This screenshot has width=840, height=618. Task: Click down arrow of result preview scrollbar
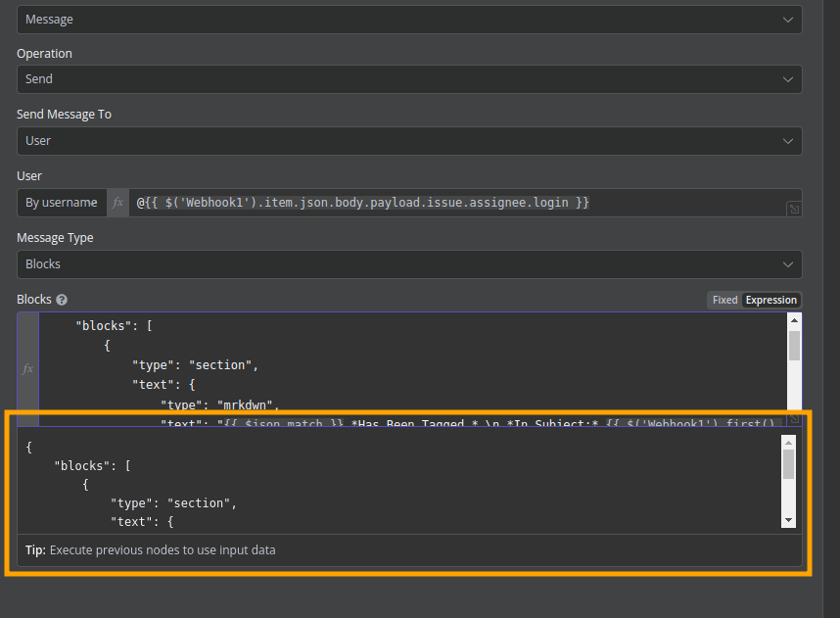click(x=788, y=520)
